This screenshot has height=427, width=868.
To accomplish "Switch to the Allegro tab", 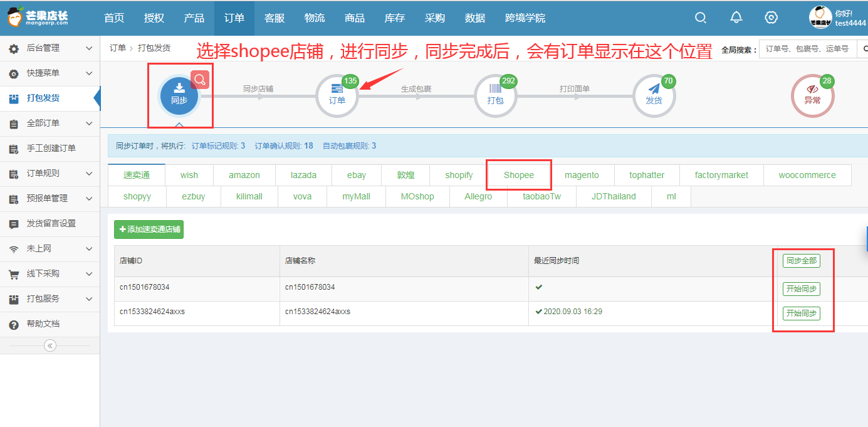I will click(x=478, y=196).
